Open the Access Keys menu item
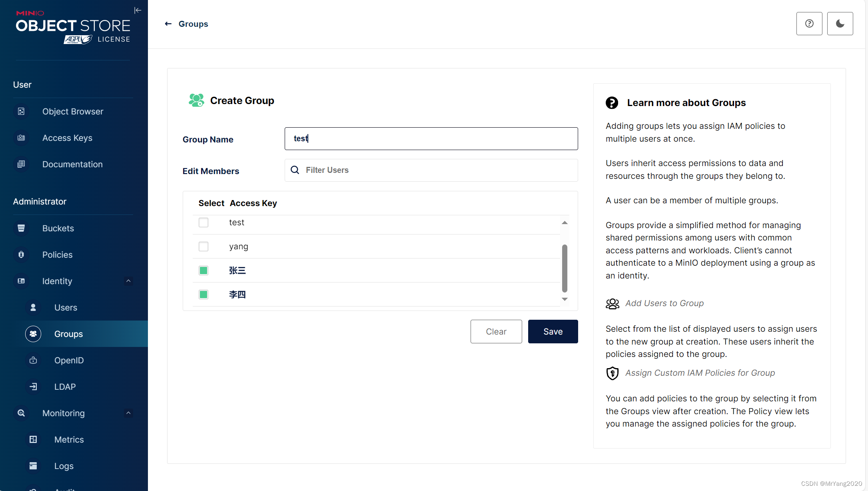 [67, 138]
